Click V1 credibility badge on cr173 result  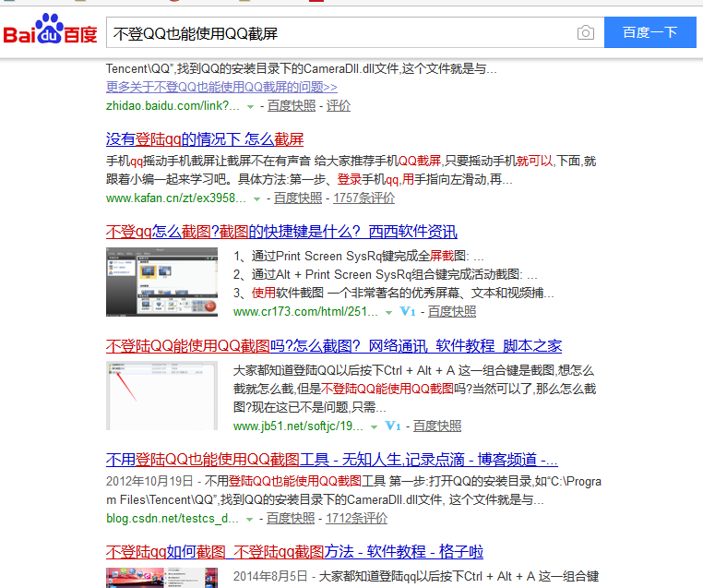click(408, 311)
